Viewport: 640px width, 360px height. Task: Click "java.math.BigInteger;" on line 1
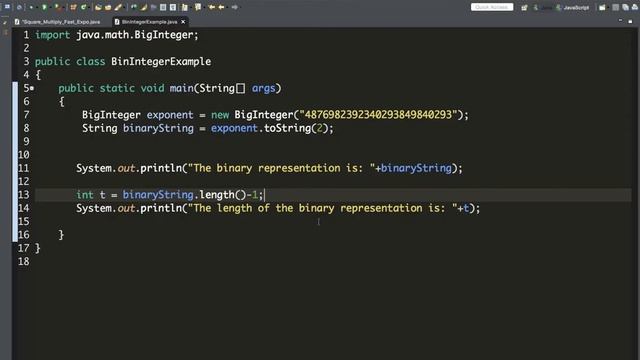point(137,35)
